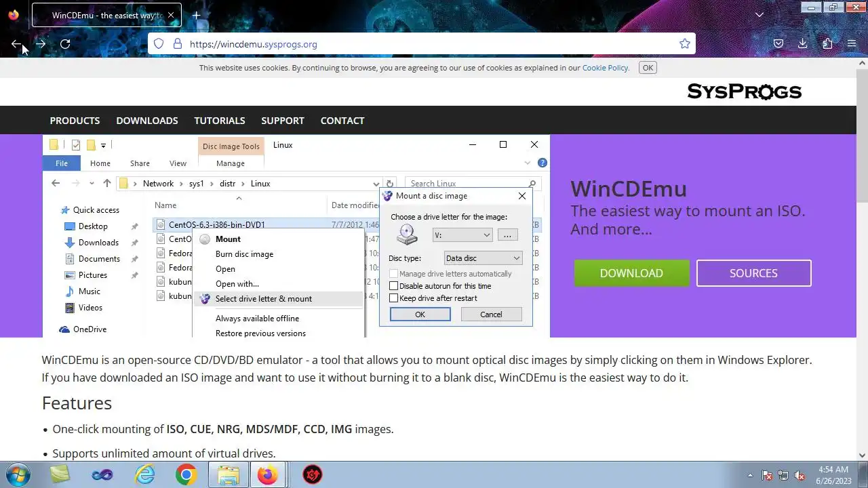Check Disable autorun for this time
Screen dimensions: 868x488
coord(393,286)
